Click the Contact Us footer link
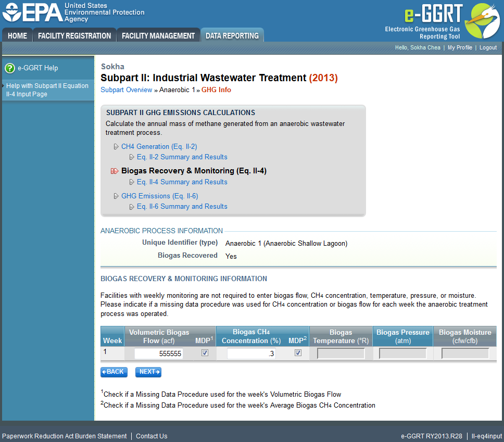 coord(152,436)
